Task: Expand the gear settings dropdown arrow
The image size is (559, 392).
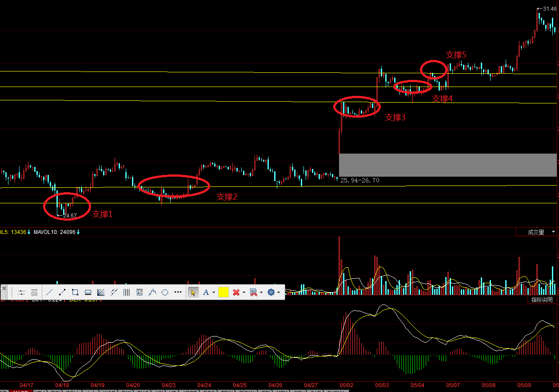Action: pos(279,293)
